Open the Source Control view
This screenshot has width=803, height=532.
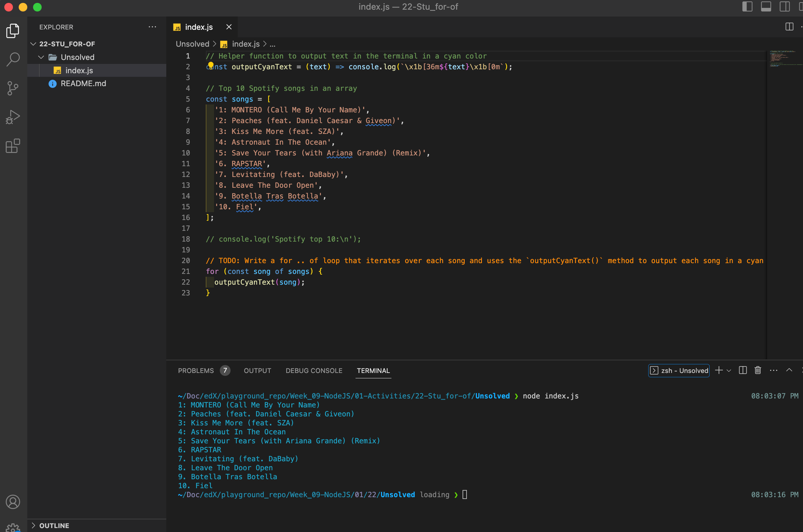pos(13,88)
